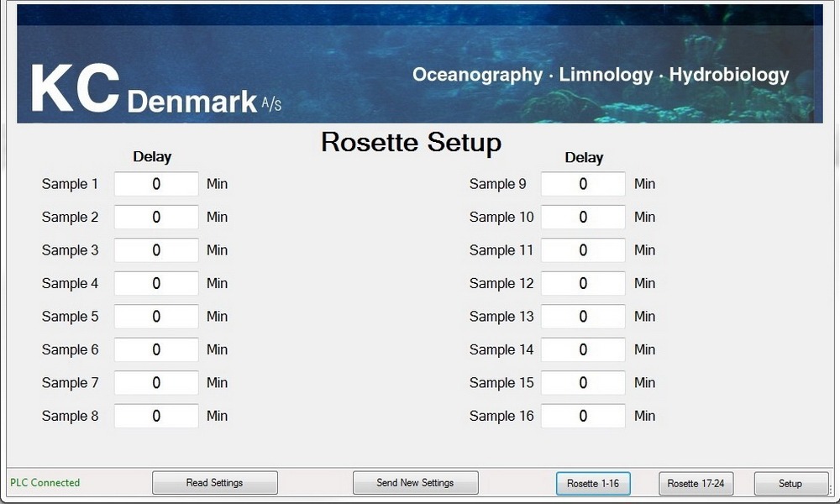
Task: Switch to the Rosette 17-24 page
Action: (x=696, y=483)
